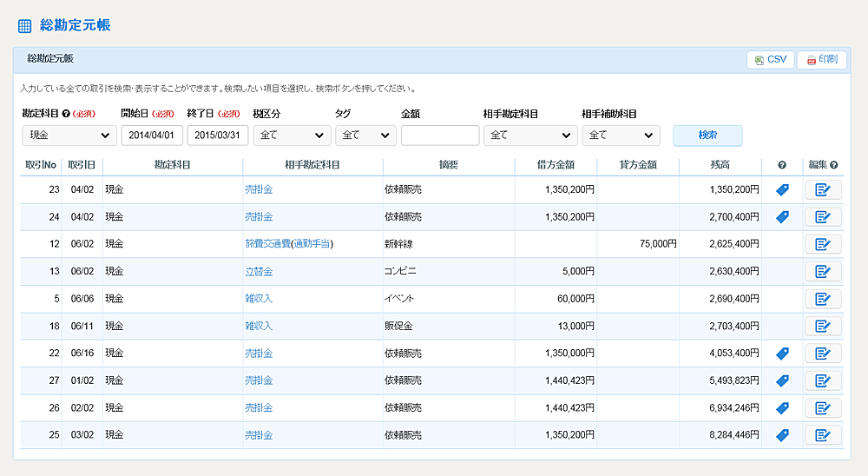Run the search with the 検索 button
The image size is (868, 476).
707,136
